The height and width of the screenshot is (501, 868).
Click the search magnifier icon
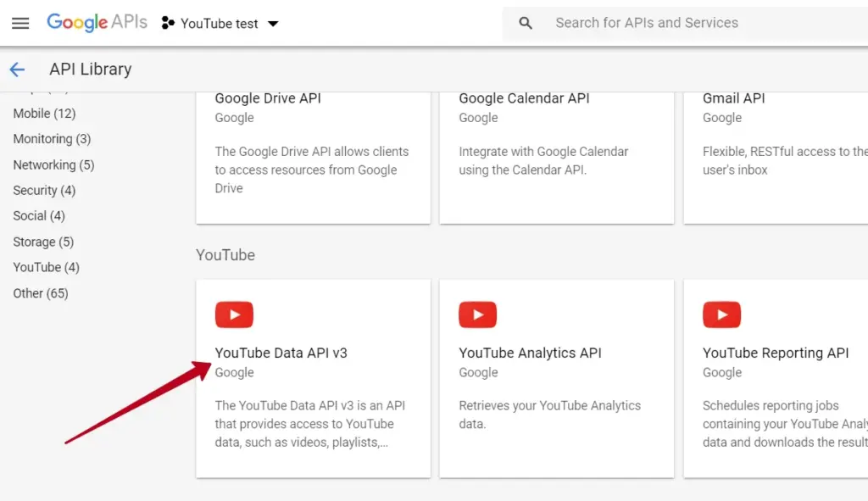[x=526, y=23]
